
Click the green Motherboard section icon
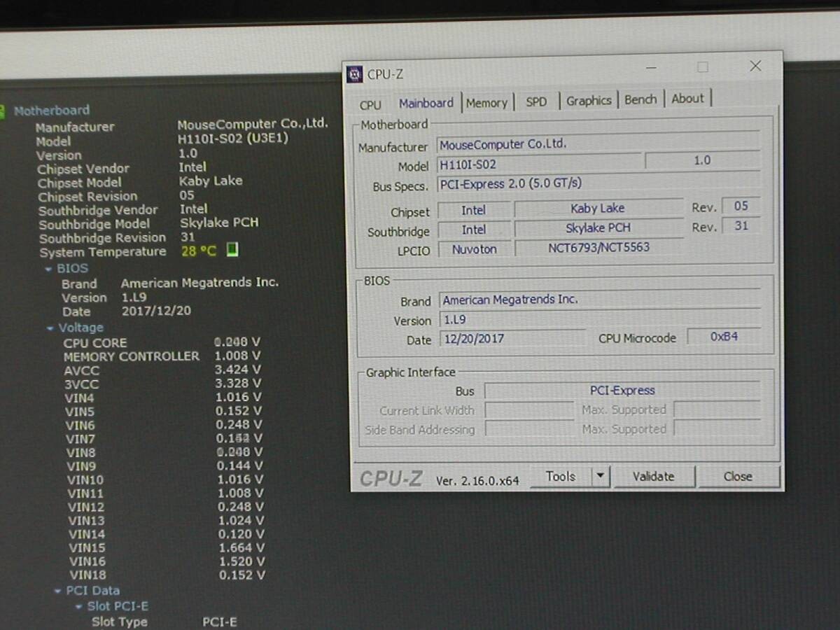tap(2, 111)
